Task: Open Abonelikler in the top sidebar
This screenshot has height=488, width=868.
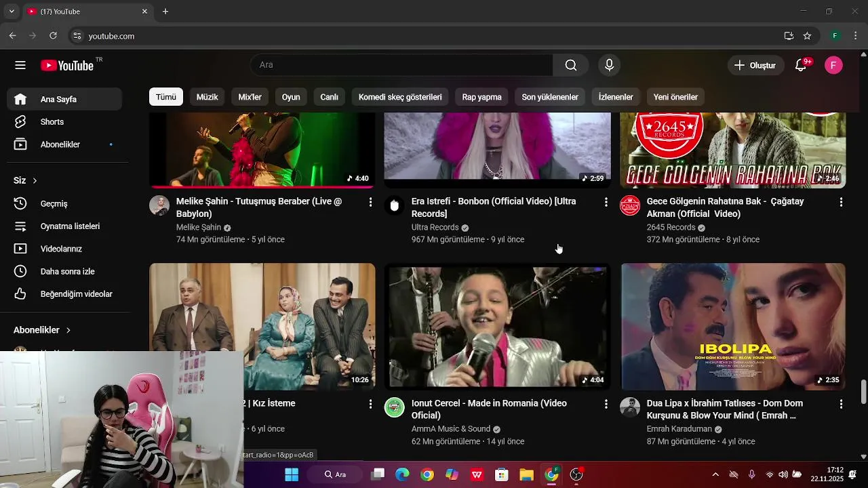Action: point(64,144)
